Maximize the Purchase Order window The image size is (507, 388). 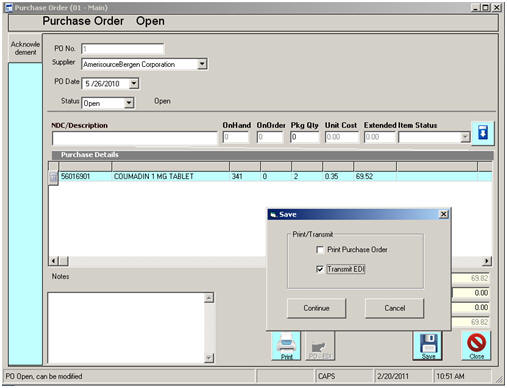(486, 7)
